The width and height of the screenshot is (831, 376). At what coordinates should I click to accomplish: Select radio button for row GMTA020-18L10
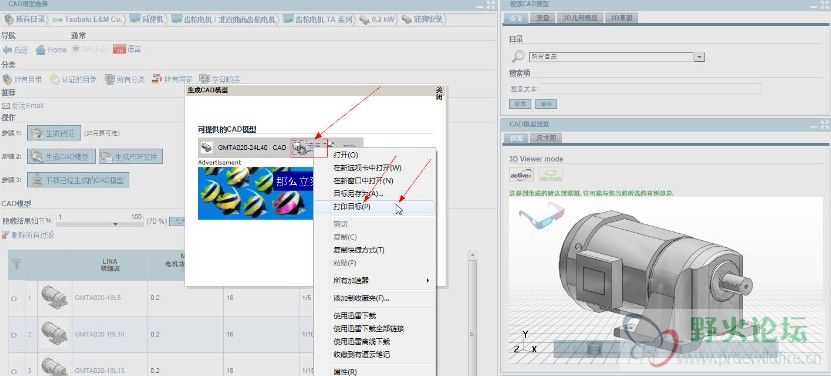click(14, 335)
